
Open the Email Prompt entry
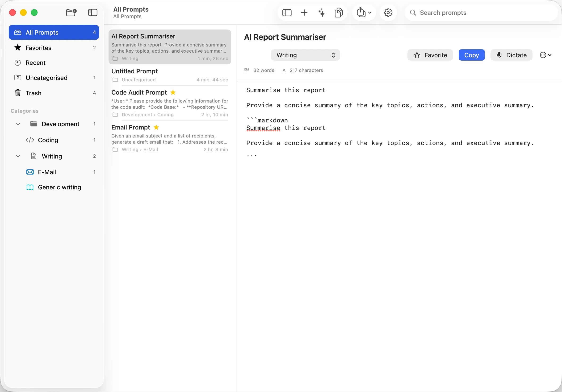coord(170,138)
